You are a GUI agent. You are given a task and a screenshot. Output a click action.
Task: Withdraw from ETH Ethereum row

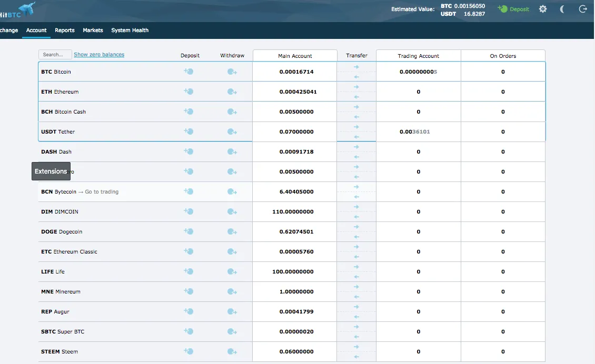(232, 92)
